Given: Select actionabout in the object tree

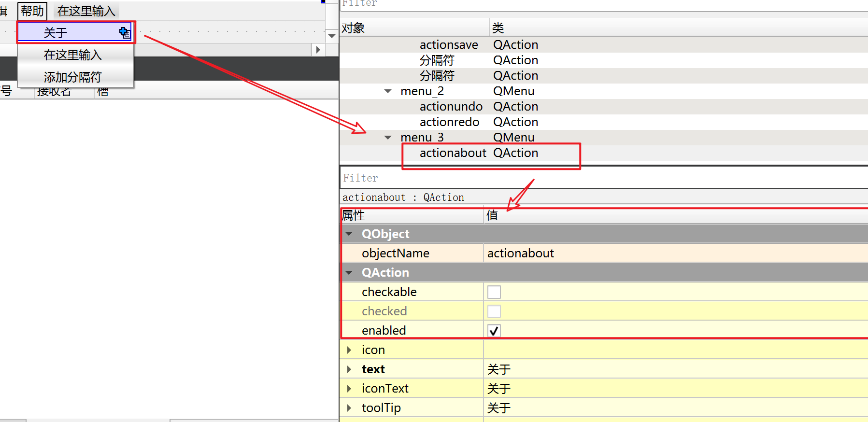Looking at the screenshot, I should (453, 153).
